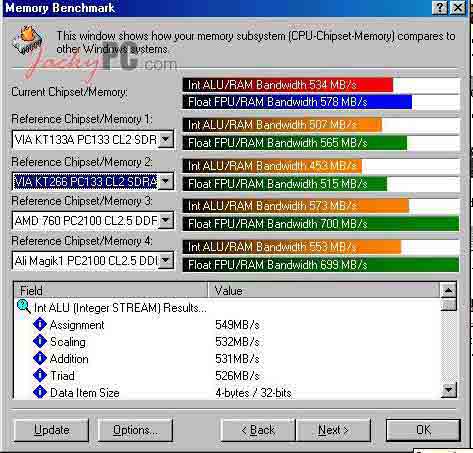Click the Memory Benchmark flame chip icon
Image resolution: width=473 pixels, height=453 pixels.
click(27, 40)
